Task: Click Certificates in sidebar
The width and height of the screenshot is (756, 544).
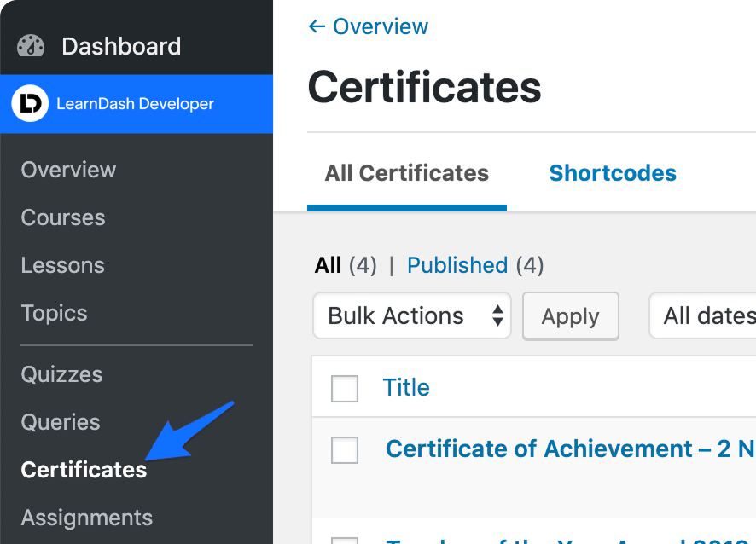Action: (84, 470)
